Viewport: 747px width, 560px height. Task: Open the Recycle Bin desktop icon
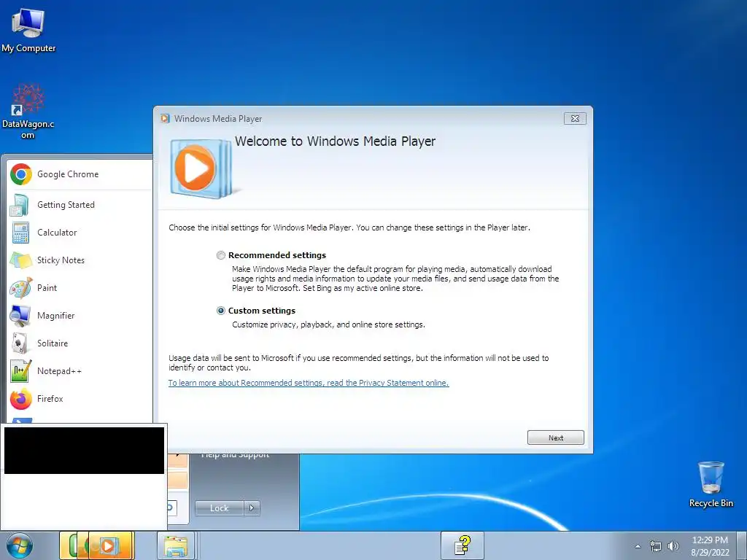click(x=711, y=484)
